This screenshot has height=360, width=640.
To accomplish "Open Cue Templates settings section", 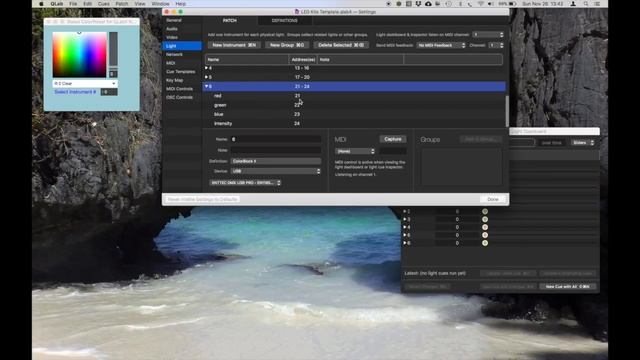I will pos(180,71).
